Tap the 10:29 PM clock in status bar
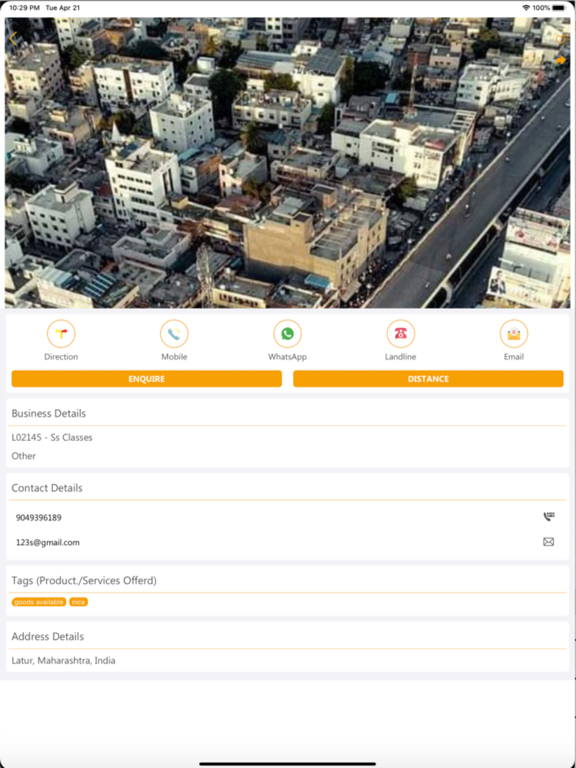This screenshot has height=768, width=576. tap(24, 8)
